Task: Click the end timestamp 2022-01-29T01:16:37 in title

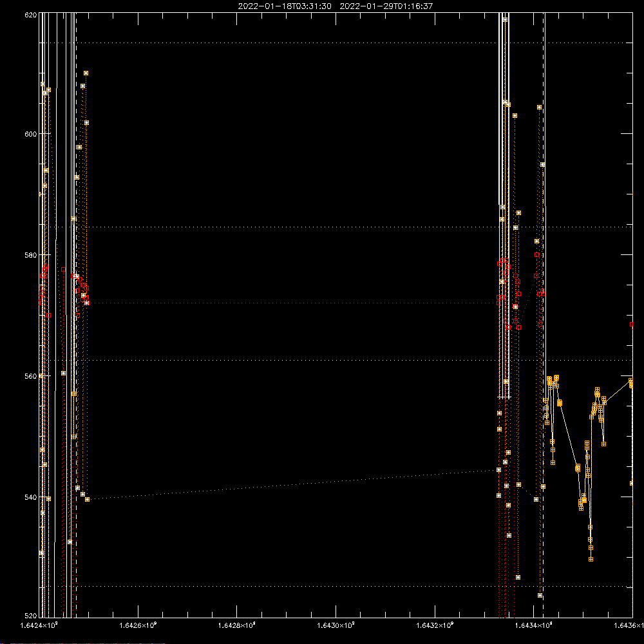Action: pos(386,6)
